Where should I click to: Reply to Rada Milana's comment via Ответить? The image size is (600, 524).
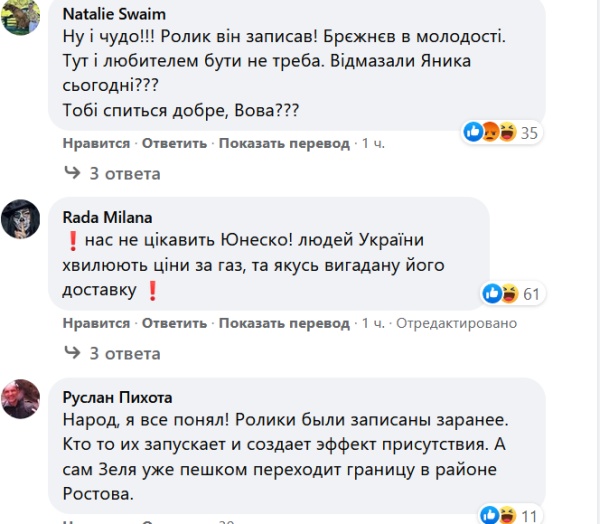click(x=174, y=323)
